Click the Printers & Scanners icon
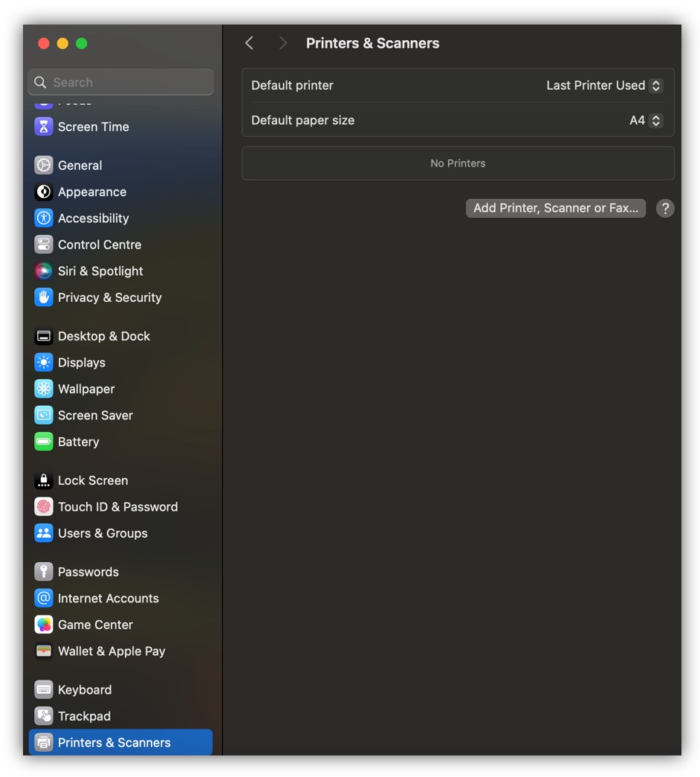Viewport: 700px width, 777px height. (44, 742)
